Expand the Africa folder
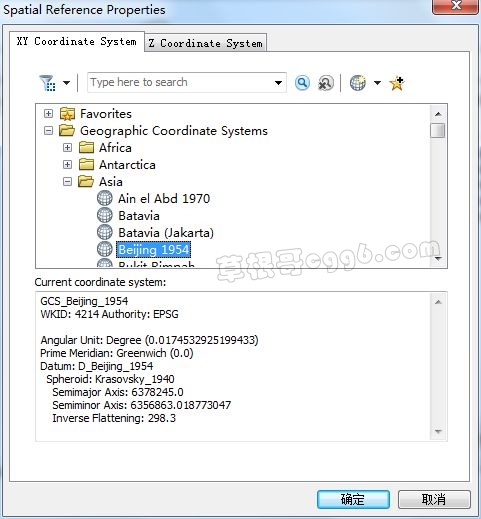Viewport: 481px width, 519px height. (x=67, y=147)
